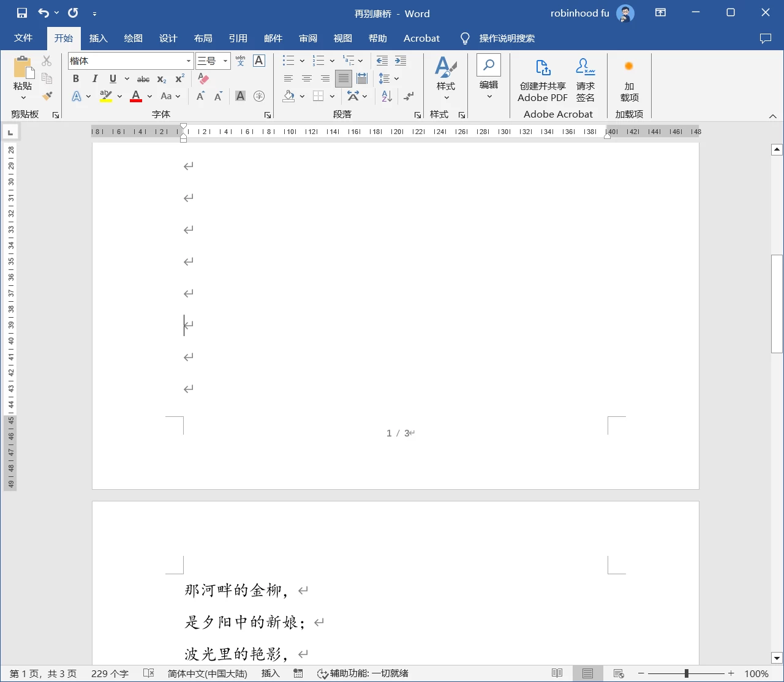Open the 布局 ribbon tab
The image size is (784, 682).
click(x=203, y=38)
